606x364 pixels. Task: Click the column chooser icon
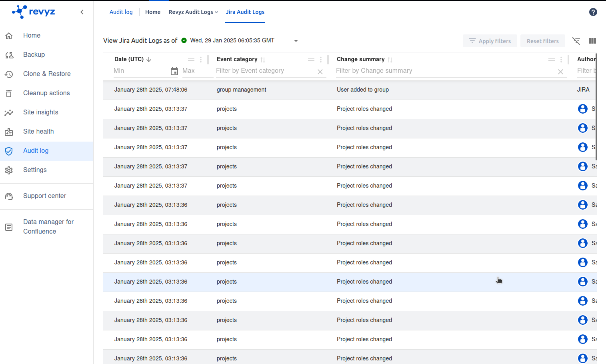592,41
